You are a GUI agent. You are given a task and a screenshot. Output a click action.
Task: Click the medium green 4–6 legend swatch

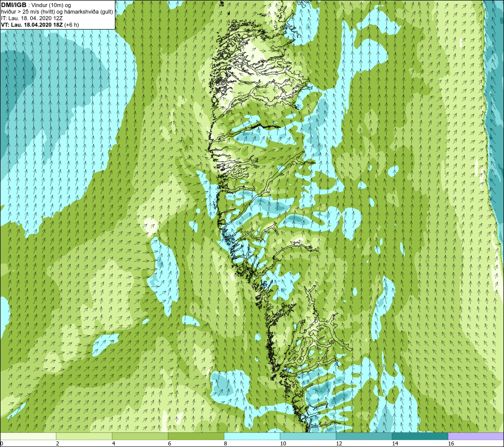click(140, 436)
